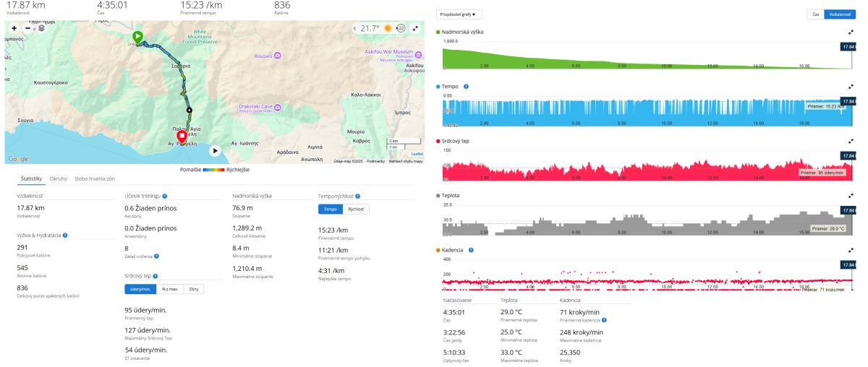Click the blue Tempo legend dot
The width and height of the screenshot is (868, 367).
pyautogui.click(x=438, y=87)
